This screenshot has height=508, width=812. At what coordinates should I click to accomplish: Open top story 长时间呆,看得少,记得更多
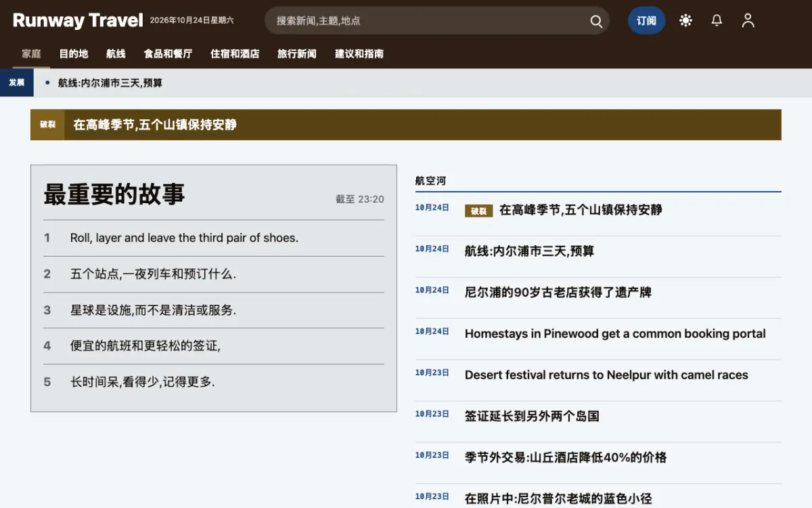[x=143, y=381]
